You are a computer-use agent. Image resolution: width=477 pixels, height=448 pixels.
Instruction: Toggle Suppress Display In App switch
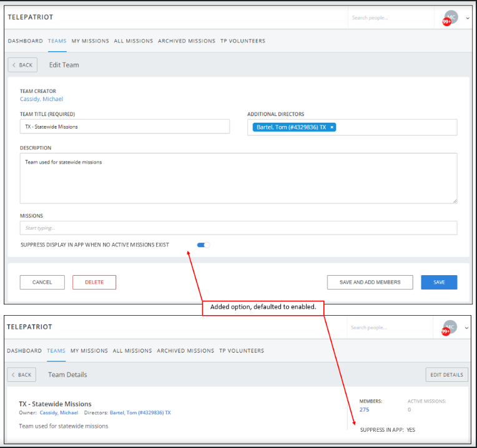(x=204, y=245)
